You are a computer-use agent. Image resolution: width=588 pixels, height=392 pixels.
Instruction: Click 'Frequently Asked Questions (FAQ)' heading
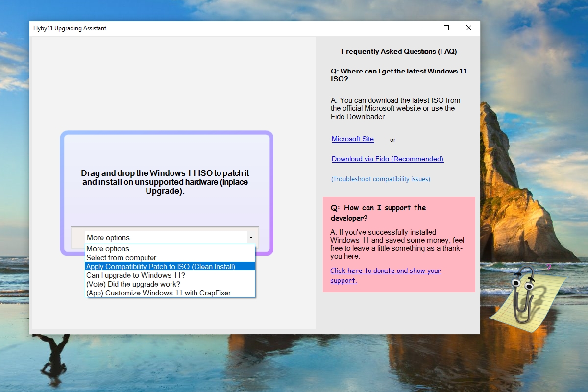[x=399, y=51]
